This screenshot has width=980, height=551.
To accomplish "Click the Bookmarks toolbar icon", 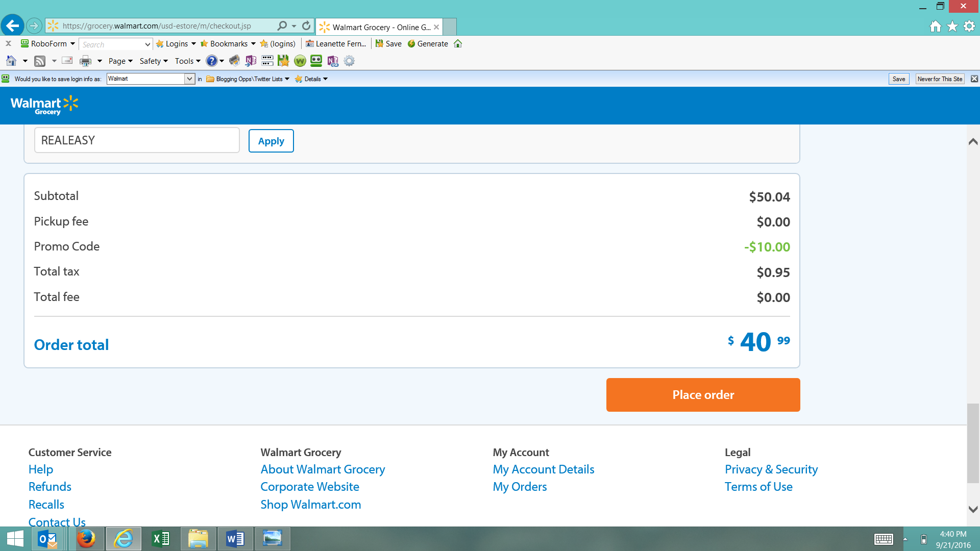I will tap(203, 44).
